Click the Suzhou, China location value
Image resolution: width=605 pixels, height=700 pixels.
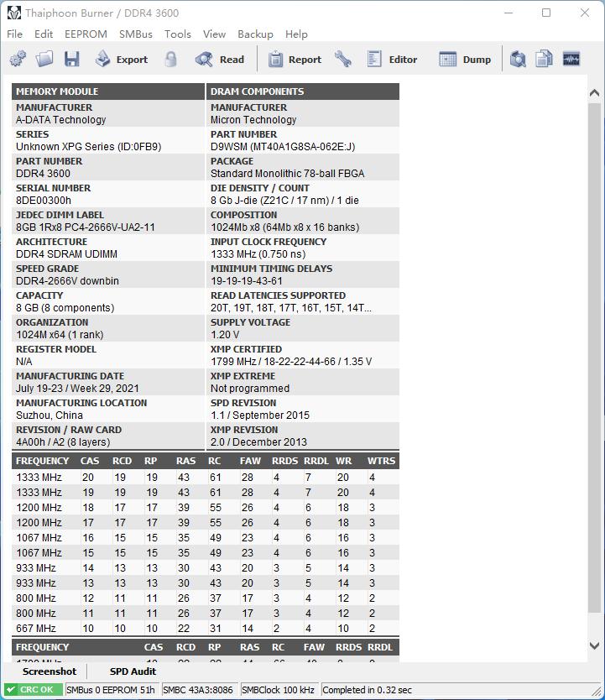(50, 415)
